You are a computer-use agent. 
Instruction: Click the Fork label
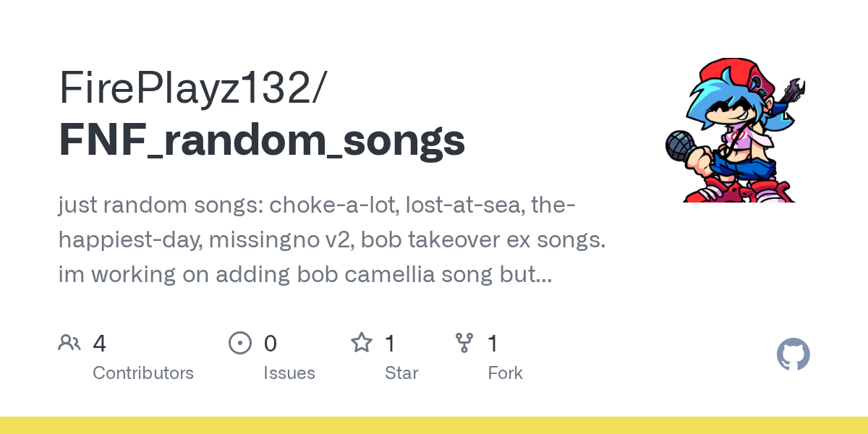[x=505, y=373]
